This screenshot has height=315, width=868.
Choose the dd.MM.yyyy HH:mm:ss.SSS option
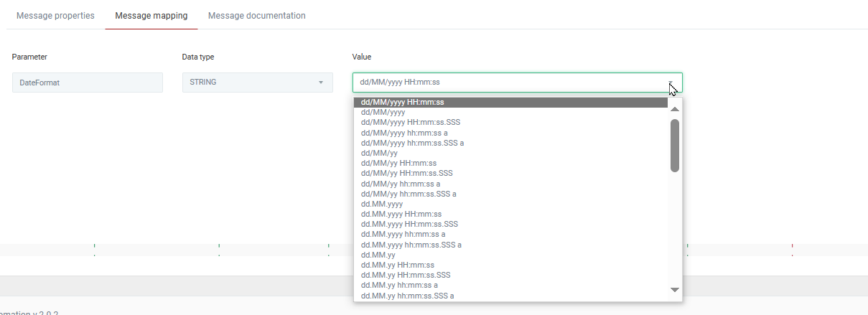click(409, 224)
